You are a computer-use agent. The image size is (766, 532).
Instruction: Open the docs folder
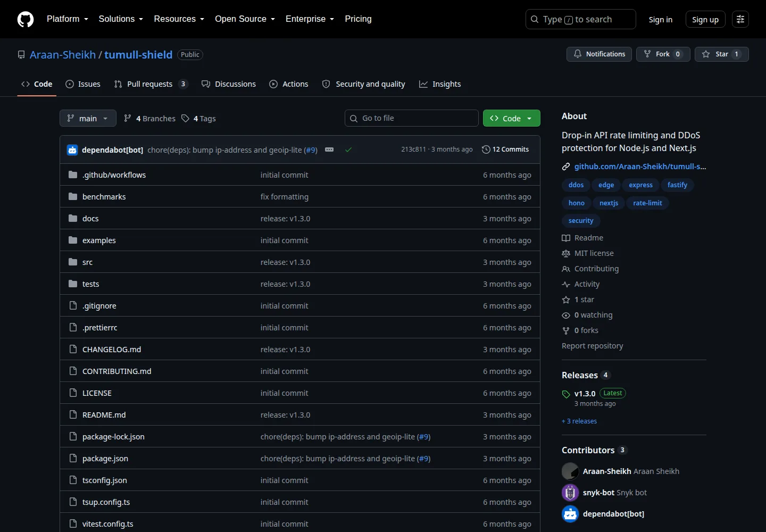click(90, 219)
